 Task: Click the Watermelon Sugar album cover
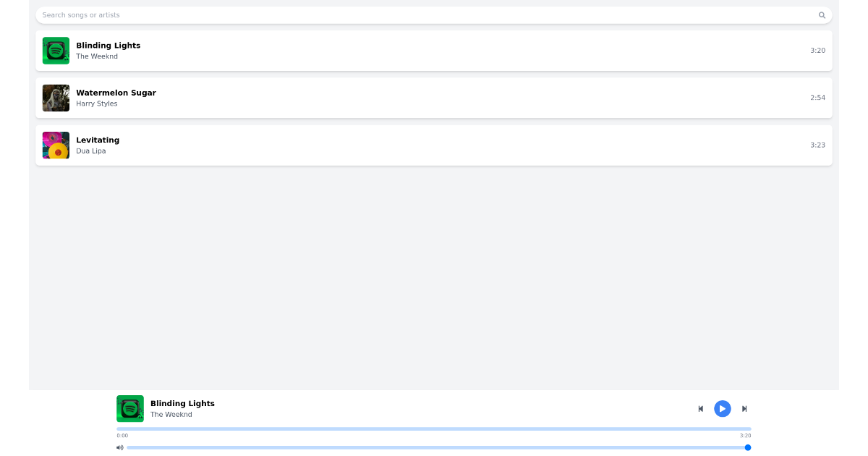coord(56,98)
